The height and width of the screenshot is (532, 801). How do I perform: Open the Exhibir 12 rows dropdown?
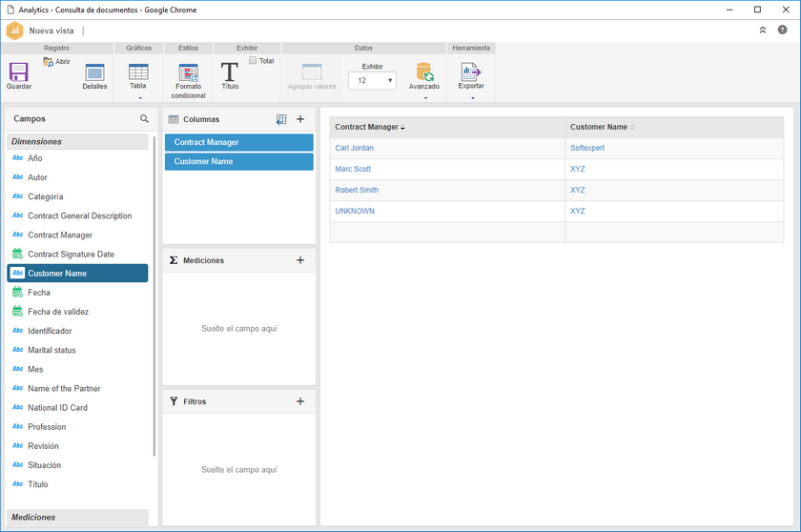[x=372, y=80]
